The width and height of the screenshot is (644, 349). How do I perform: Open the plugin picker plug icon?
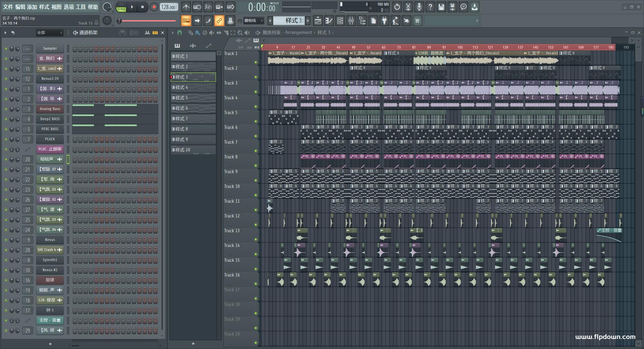coord(384,21)
